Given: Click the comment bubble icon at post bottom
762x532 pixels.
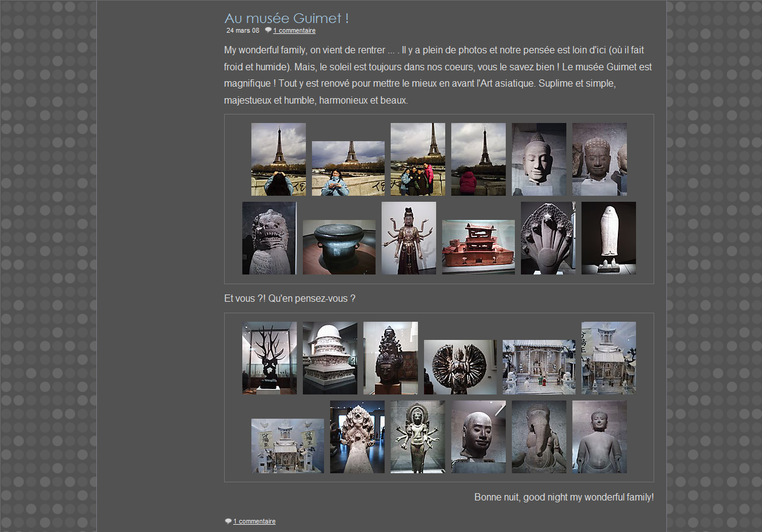Looking at the screenshot, I should pos(228,521).
